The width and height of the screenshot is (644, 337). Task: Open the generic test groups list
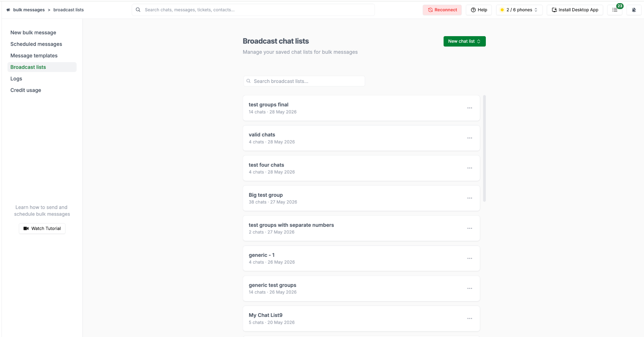(361, 289)
